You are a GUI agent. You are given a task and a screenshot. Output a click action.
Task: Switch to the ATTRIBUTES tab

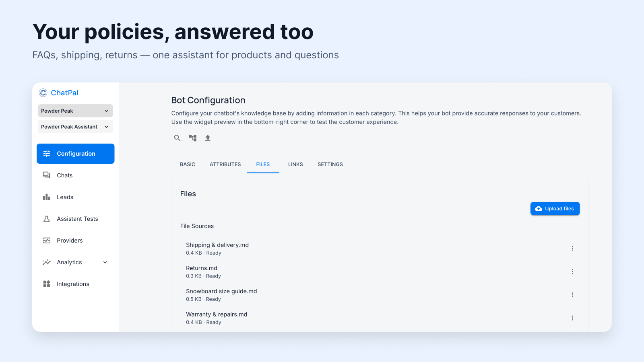225,165
